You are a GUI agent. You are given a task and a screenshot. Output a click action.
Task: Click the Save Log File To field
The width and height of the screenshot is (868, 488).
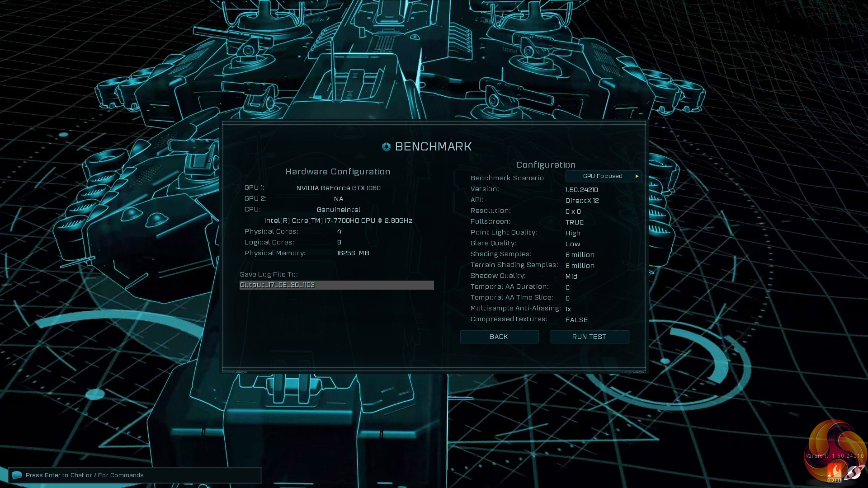coord(336,285)
